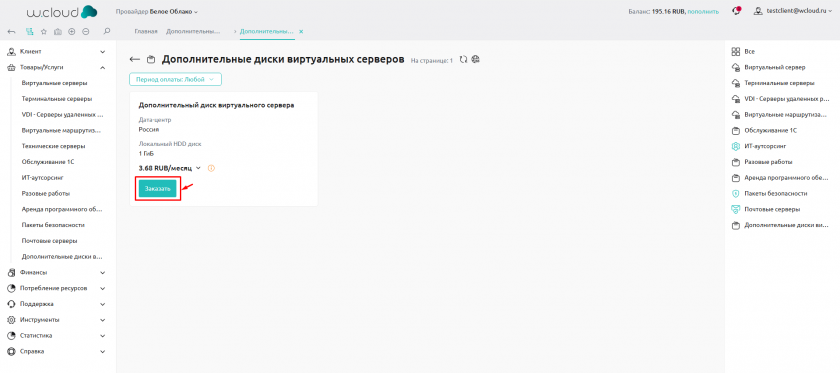Click icon beside Виртуальные маршрутиза... in right panel
The height and width of the screenshot is (373, 840).
pyautogui.click(x=736, y=115)
